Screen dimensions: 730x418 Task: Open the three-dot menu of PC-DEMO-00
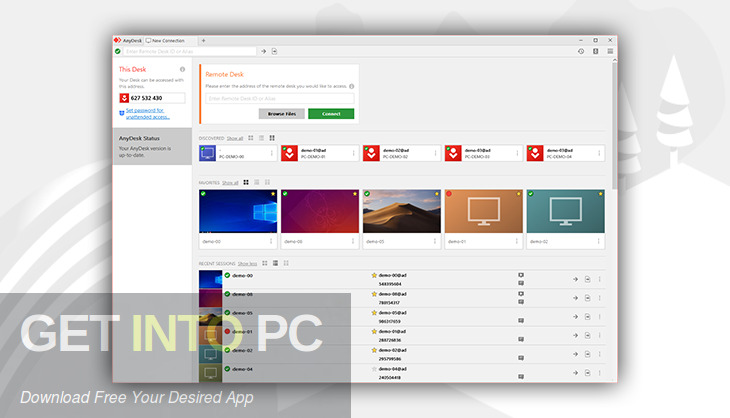click(271, 153)
